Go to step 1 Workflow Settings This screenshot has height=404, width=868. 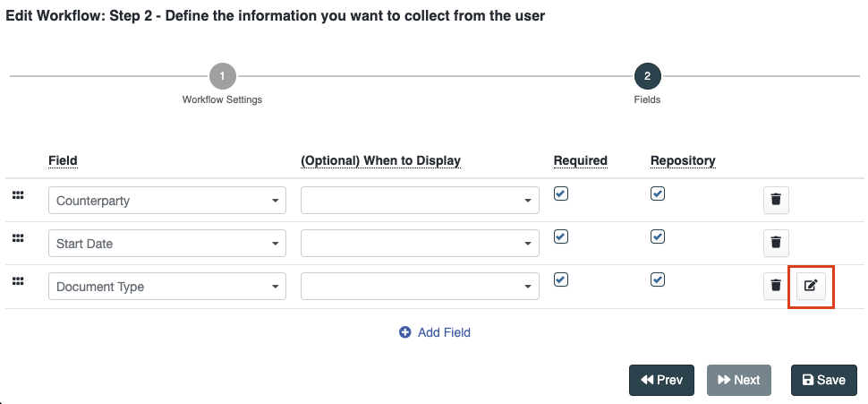point(222,75)
